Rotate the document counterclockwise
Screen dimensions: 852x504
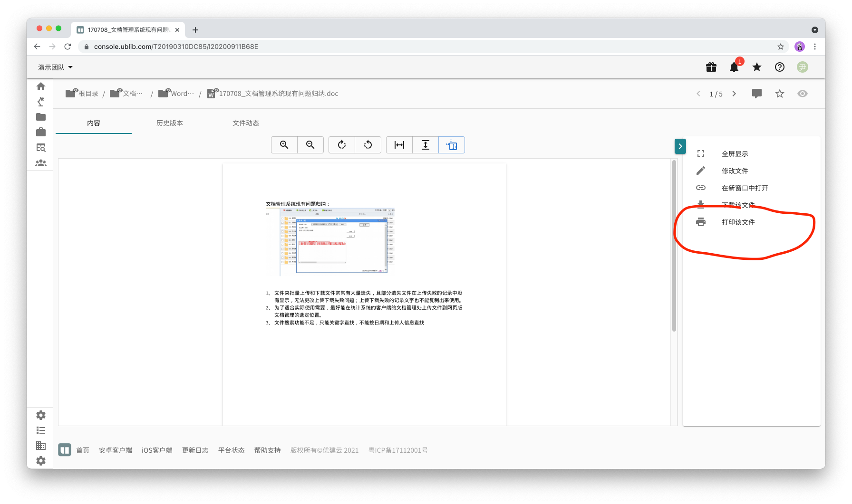[x=368, y=145]
